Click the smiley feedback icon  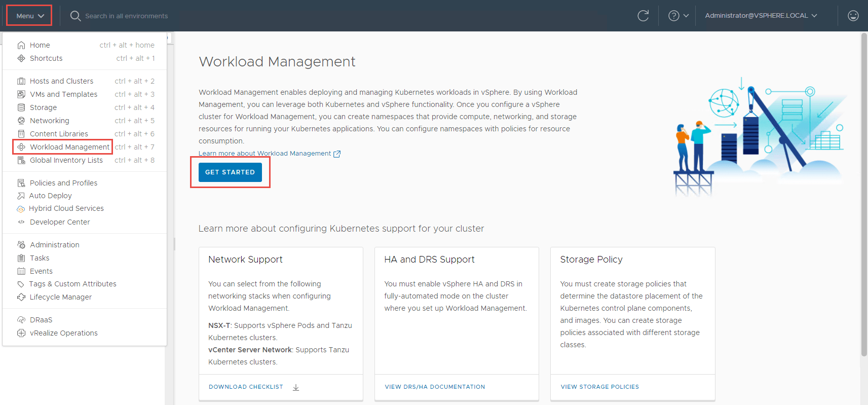[853, 16]
